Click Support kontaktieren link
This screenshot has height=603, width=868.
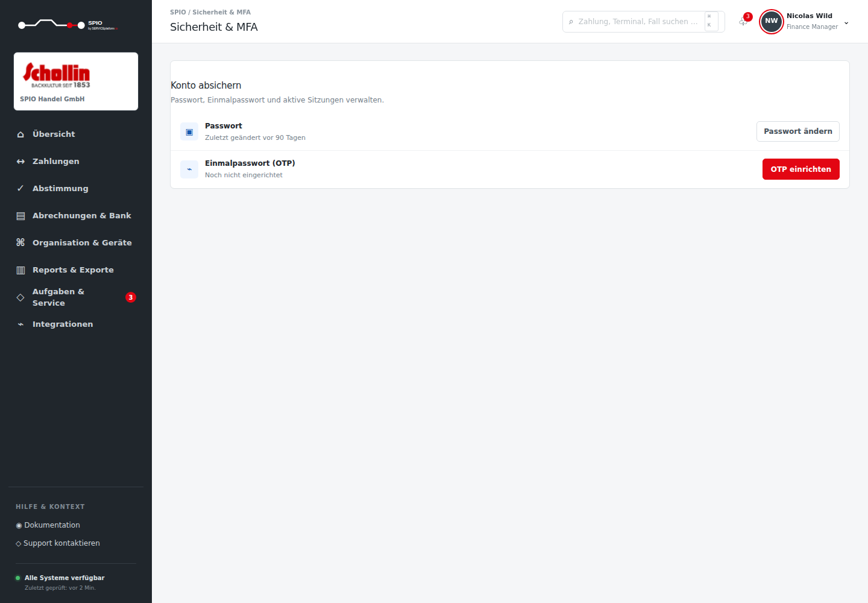point(58,543)
